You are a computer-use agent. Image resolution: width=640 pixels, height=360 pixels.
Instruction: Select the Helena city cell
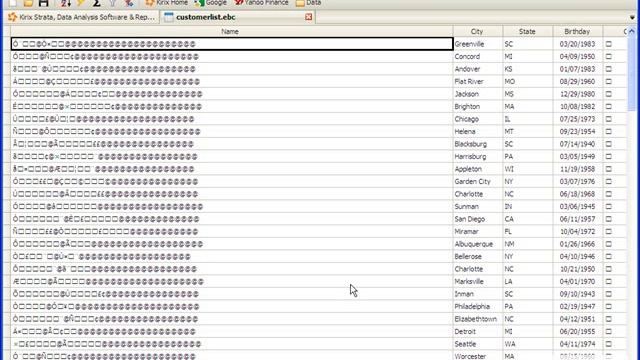pos(478,131)
